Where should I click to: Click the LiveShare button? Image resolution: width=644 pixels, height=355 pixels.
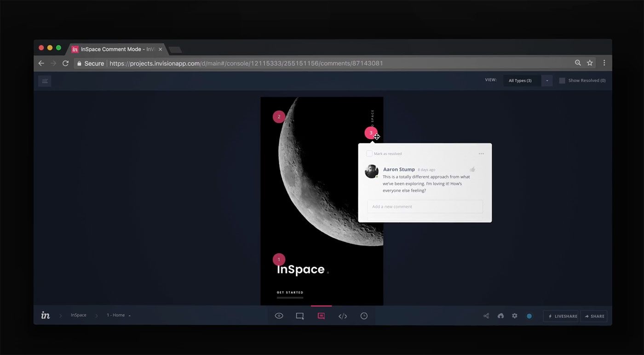(x=561, y=316)
